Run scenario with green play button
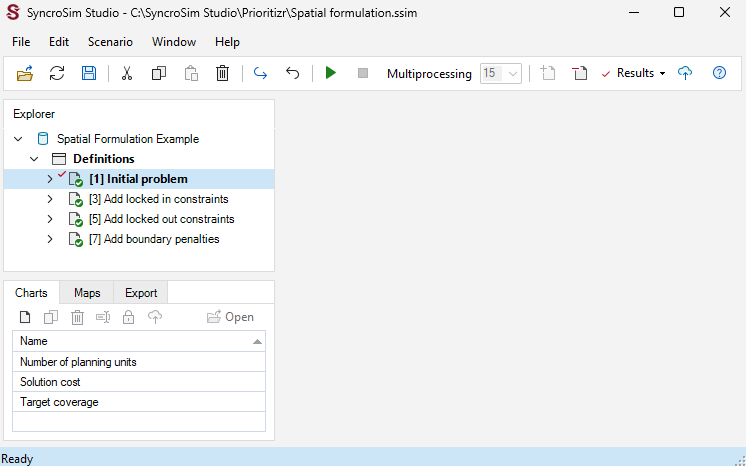The height and width of the screenshot is (466, 746). [331, 73]
